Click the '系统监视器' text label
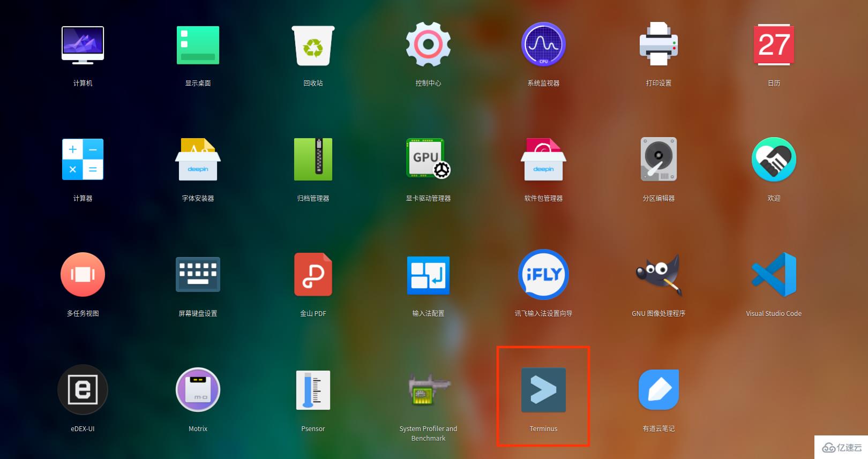Viewport: 868px width, 459px height. pos(543,84)
